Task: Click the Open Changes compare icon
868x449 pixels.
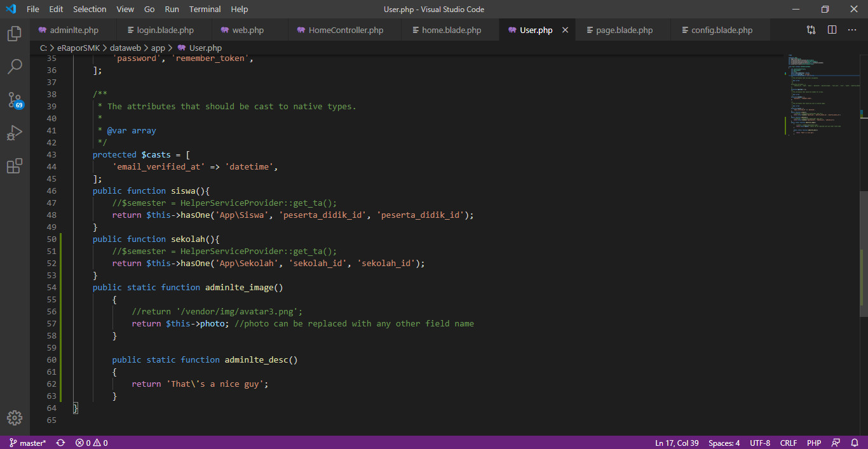Action: (x=811, y=30)
